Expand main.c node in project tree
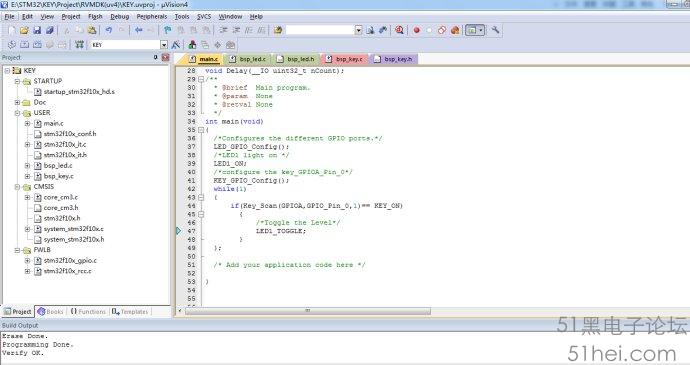This screenshot has width=690, height=365. click(x=27, y=124)
